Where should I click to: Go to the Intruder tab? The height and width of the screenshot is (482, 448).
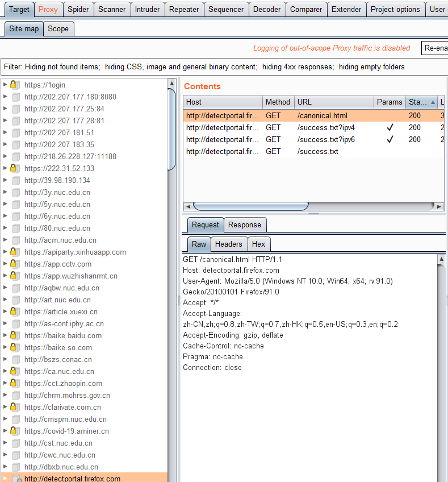coord(147,10)
